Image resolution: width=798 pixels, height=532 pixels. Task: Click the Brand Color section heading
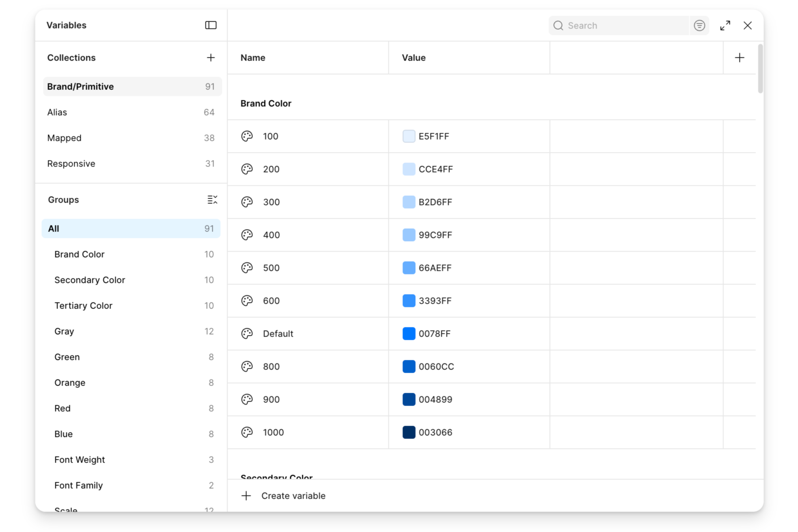(x=266, y=104)
